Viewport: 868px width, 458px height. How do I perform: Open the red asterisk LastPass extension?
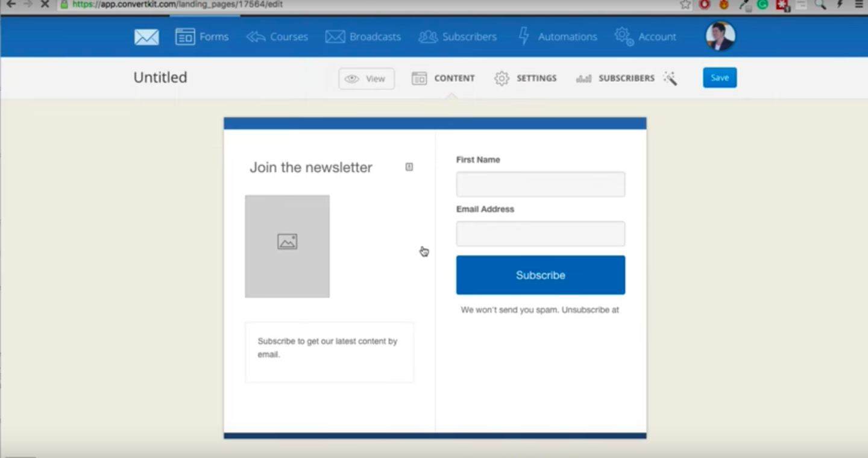pyautogui.click(x=782, y=5)
